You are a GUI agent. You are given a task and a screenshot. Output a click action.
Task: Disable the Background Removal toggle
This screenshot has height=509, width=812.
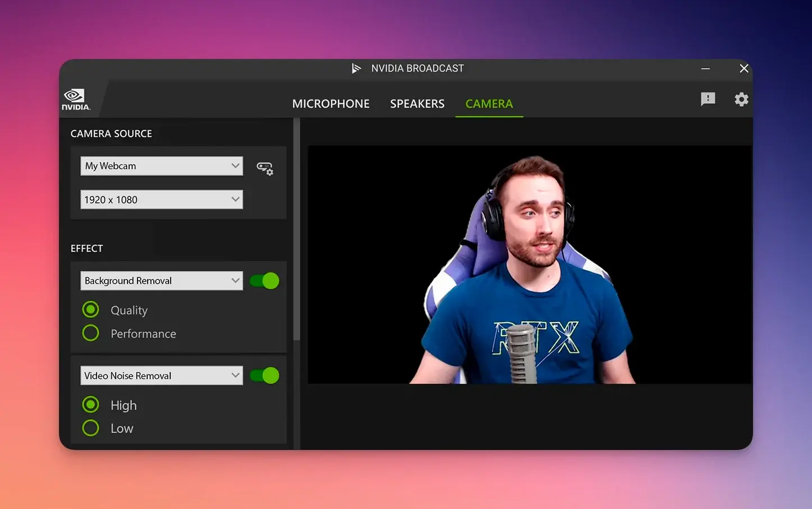(x=264, y=281)
